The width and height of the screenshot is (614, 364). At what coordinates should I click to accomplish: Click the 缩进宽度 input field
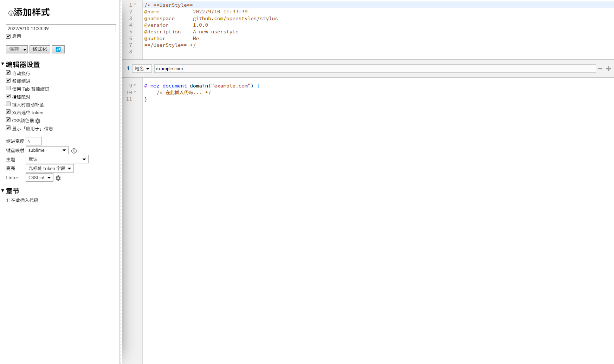[x=34, y=141]
